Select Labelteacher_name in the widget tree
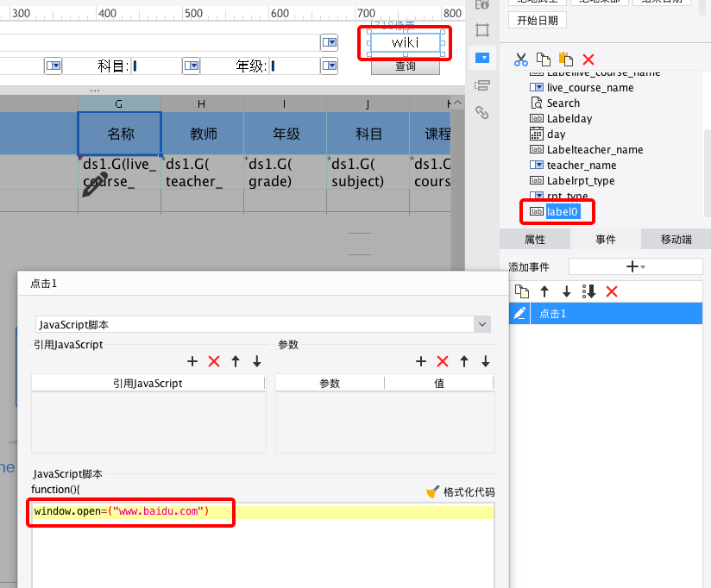711x588 pixels. [x=595, y=149]
